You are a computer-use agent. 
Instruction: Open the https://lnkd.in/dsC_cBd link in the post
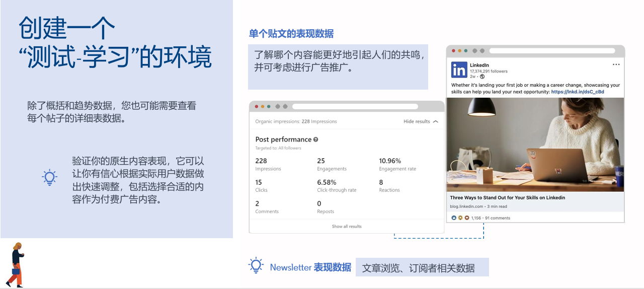pos(577,92)
